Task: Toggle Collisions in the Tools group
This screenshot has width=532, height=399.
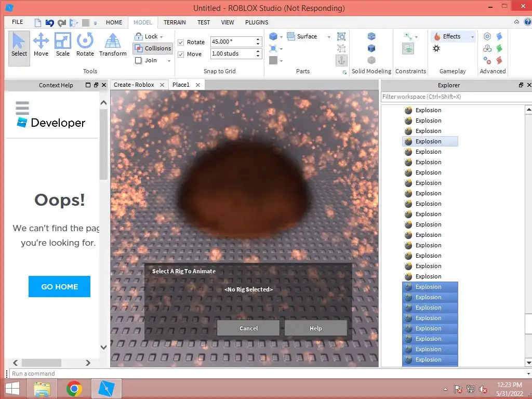Action: (x=153, y=48)
